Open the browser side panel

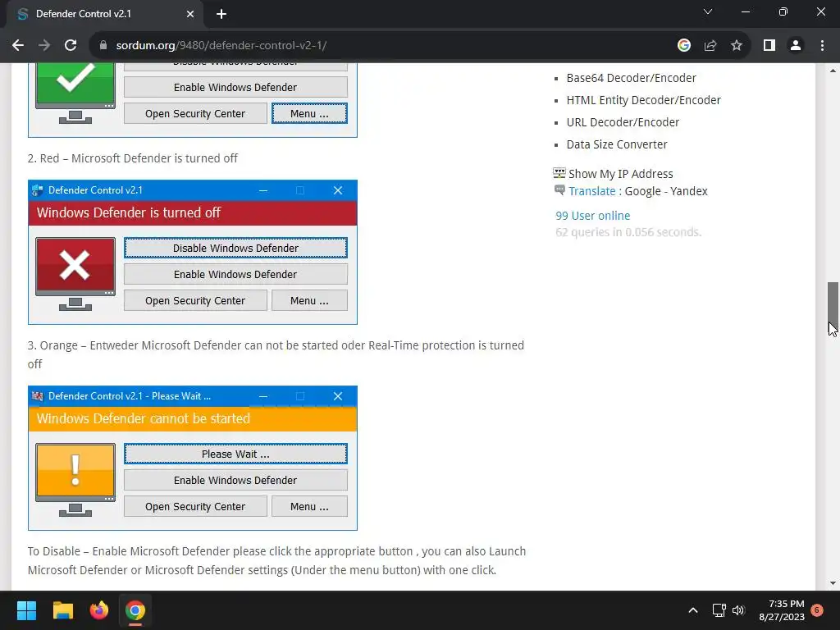[769, 46]
